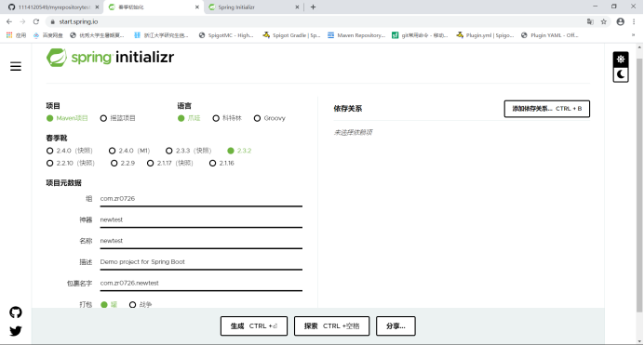Switch to the middle active tab
The width and height of the screenshot is (644, 345).
pos(153,7)
